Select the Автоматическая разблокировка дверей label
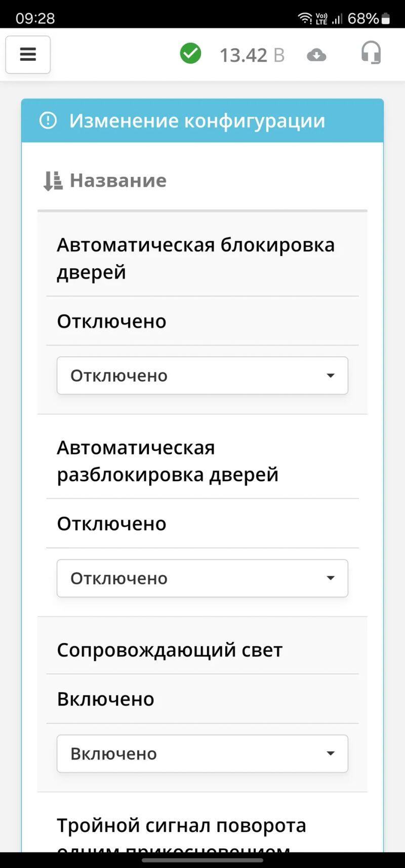 pos(168,461)
